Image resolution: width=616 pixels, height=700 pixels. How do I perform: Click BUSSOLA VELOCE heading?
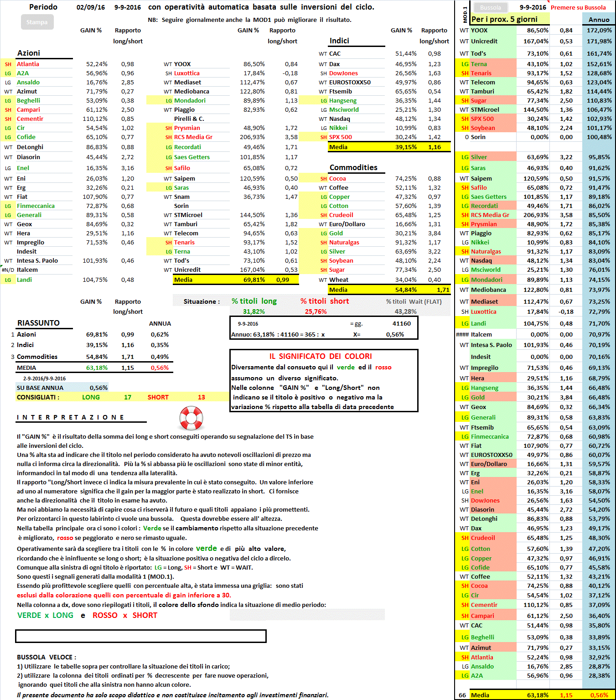(47, 657)
